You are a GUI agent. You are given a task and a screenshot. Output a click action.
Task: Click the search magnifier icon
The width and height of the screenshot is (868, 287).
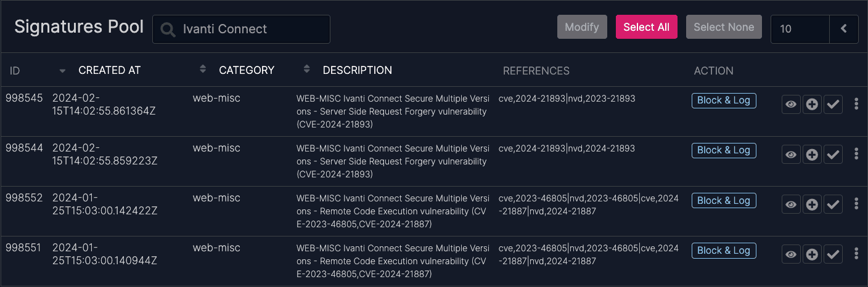tap(167, 29)
